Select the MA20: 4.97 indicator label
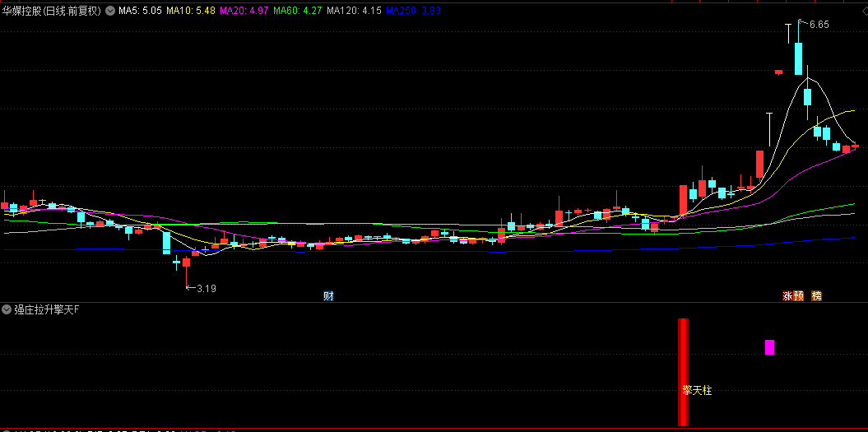The height and width of the screenshot is (432, 868). point(244,11)
